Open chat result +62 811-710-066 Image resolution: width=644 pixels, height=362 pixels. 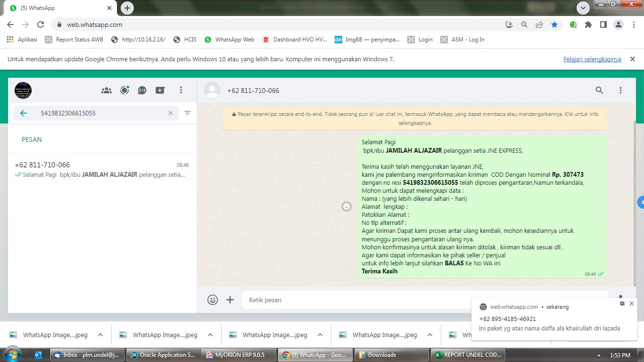(102, 170)
